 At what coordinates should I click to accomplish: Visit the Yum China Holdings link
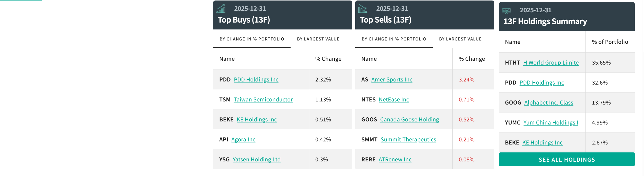[550, 122]
